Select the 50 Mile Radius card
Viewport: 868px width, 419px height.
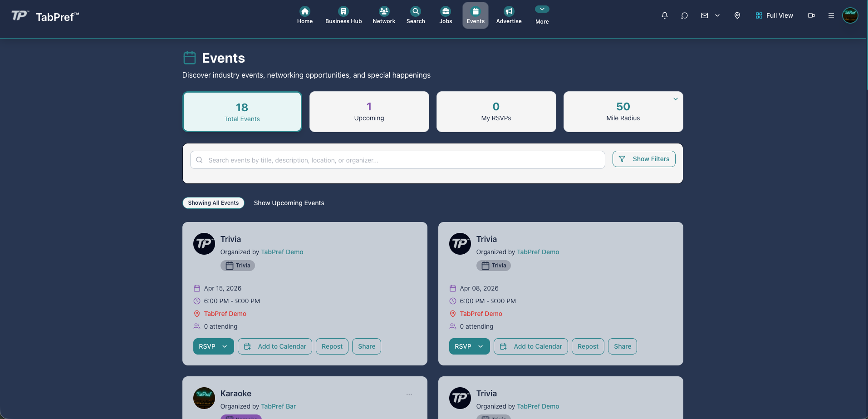623,112
